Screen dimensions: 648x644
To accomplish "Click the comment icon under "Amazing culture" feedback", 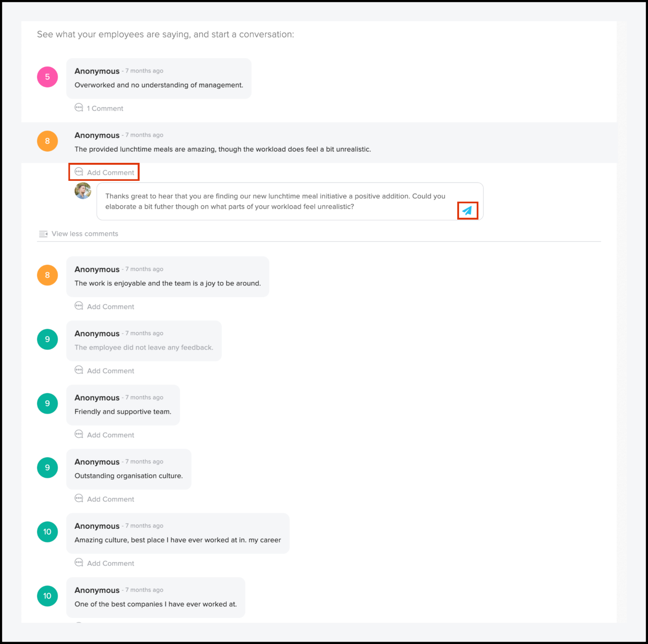I will pos(79,562).
